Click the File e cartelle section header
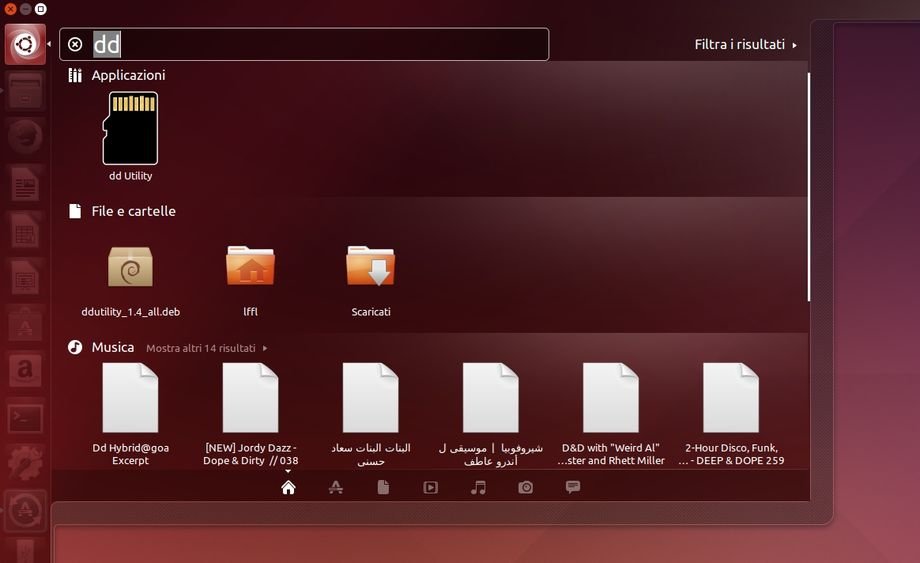 click(x=133, y=211)
